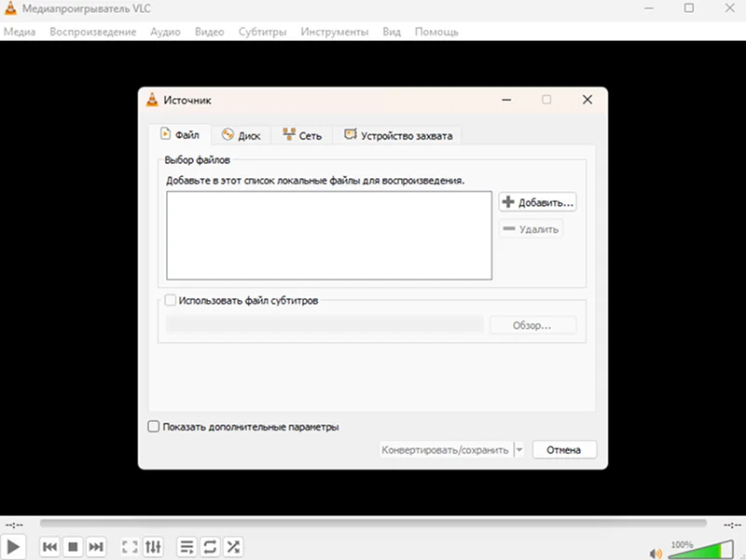Toggle fullscreen video mode icon

(x=130, y=547)
